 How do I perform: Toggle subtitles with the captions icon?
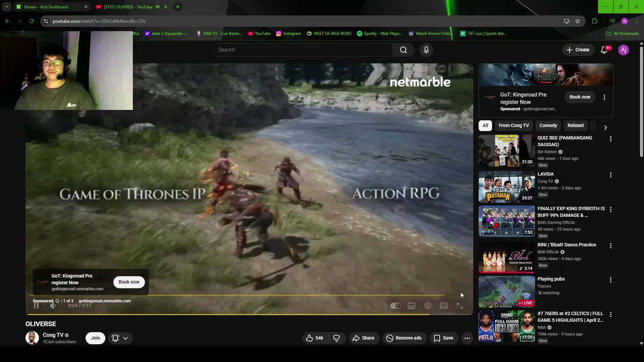click(412, 306)
